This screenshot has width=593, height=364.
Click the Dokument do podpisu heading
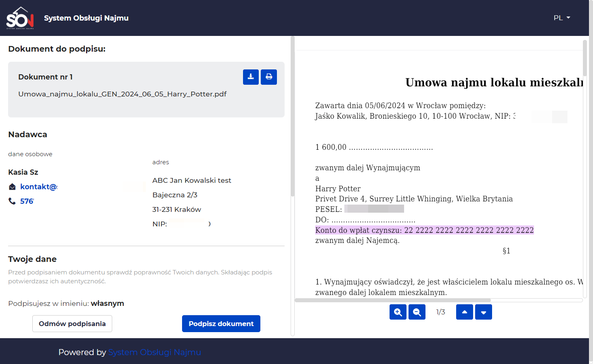(57, 49)
